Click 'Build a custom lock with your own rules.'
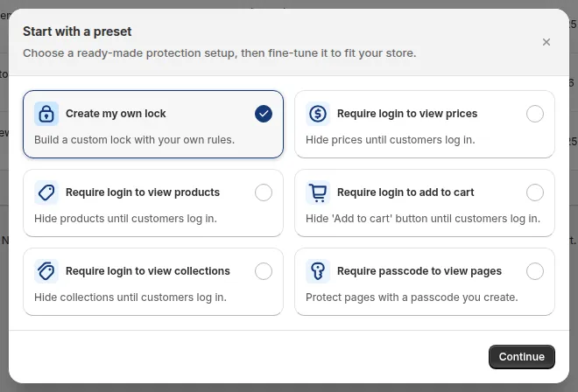This screenshot has height=392, width=578. pyautogui.click(x=135, y=140)
